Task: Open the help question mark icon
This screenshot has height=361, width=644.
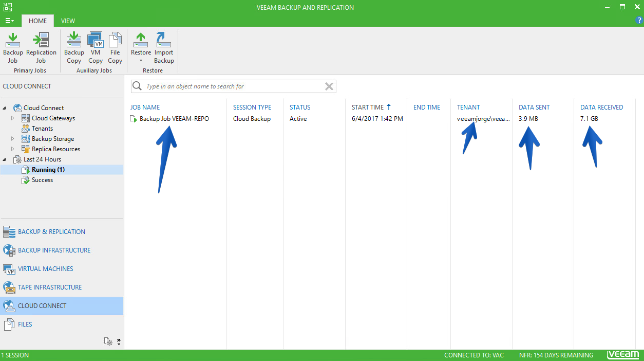Action: point(639,21)
